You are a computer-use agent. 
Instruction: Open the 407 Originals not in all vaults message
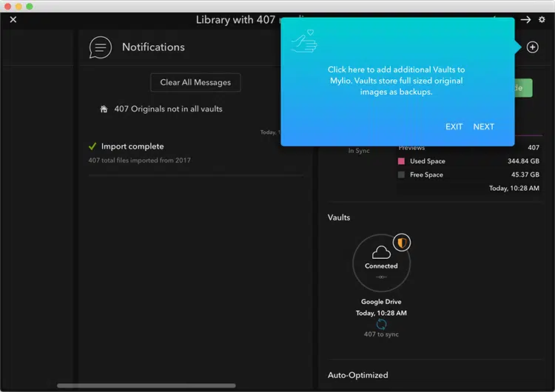[x=168, y=109]
